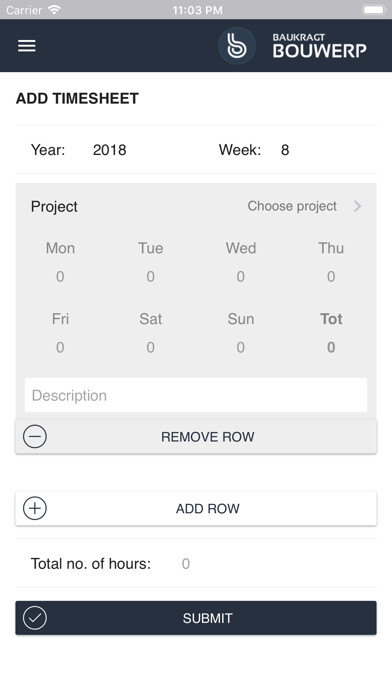
Task: Open the Choose project selector
Action: (292, 206)
